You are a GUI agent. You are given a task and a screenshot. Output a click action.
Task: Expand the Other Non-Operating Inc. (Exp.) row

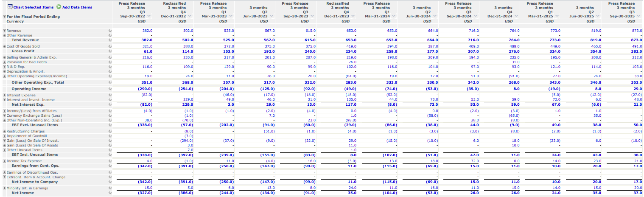pos(4,120)
